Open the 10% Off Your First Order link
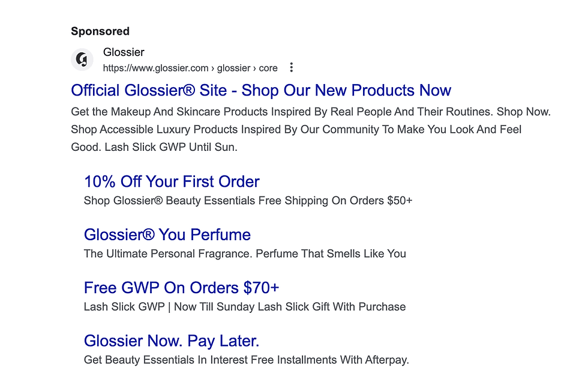 [172, 181]
